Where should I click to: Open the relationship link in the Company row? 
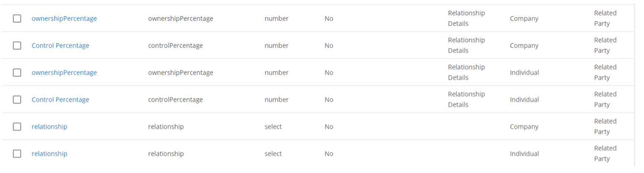point(49,126)
